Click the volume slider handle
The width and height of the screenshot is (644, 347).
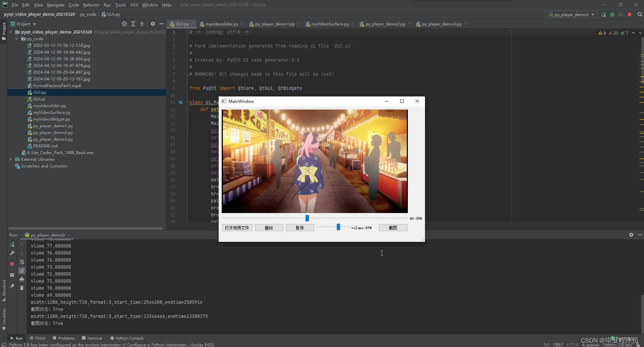[x=338, y=227]
